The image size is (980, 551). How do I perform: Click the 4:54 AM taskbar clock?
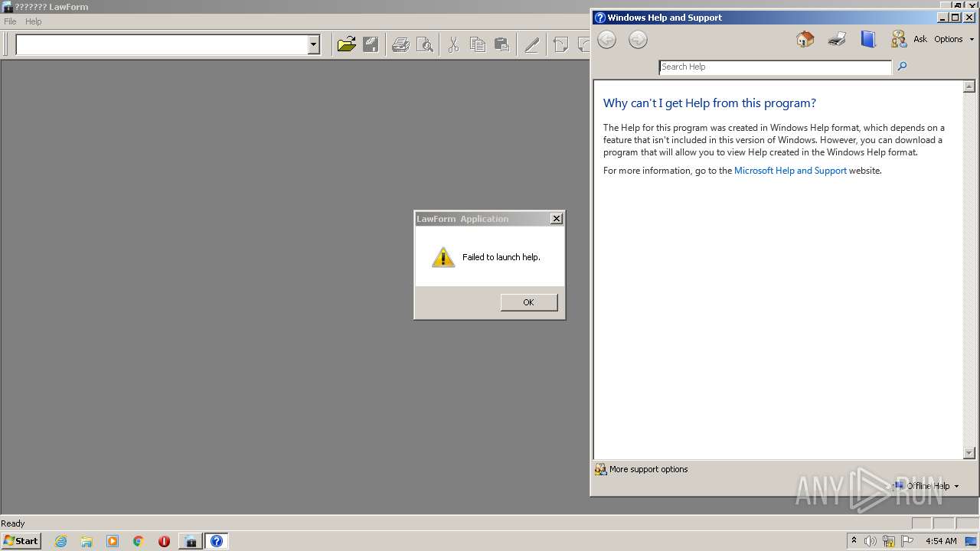click(941, 541)
